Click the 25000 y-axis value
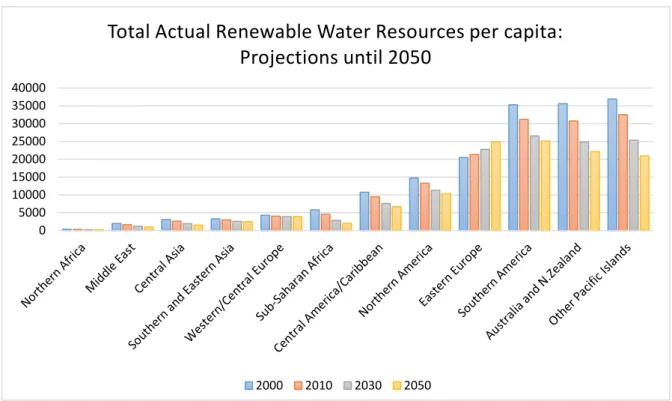The width and height of the screenshot is (672, 401). click(x=29, y=141)
